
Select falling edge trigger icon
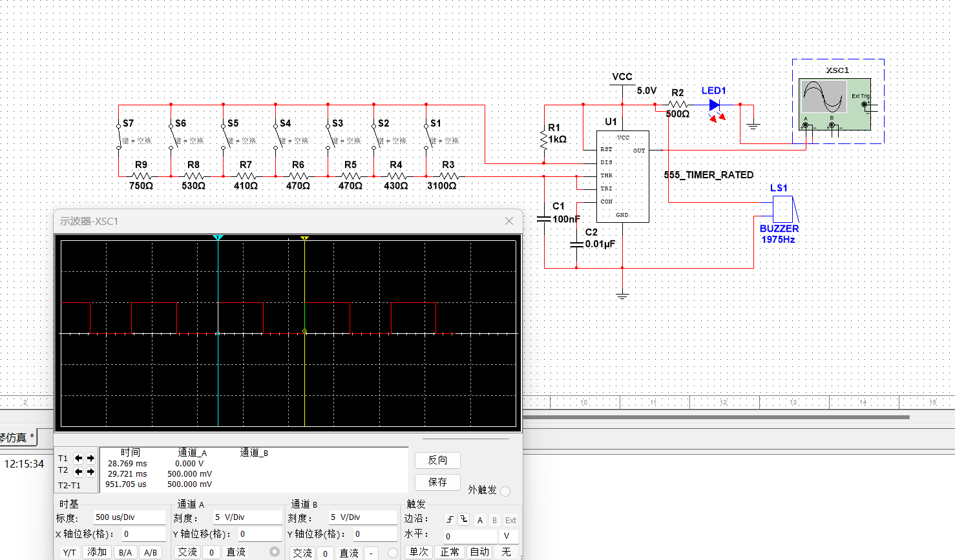[464, 520]
